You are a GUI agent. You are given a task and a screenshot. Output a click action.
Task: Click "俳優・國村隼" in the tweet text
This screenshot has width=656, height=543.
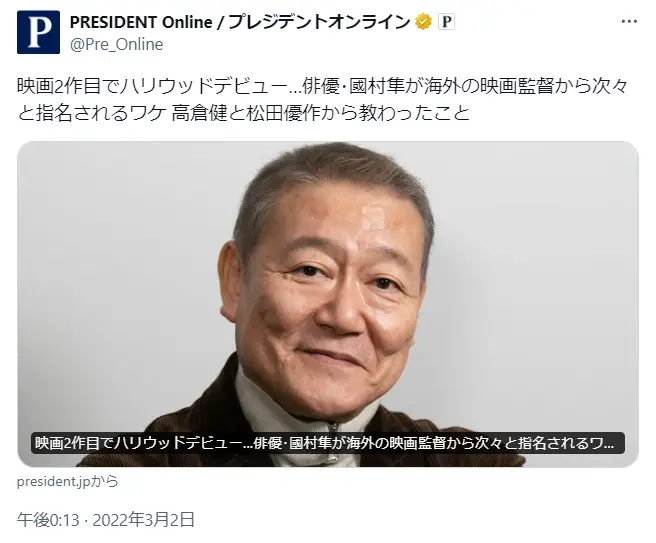tap(353, 86)
